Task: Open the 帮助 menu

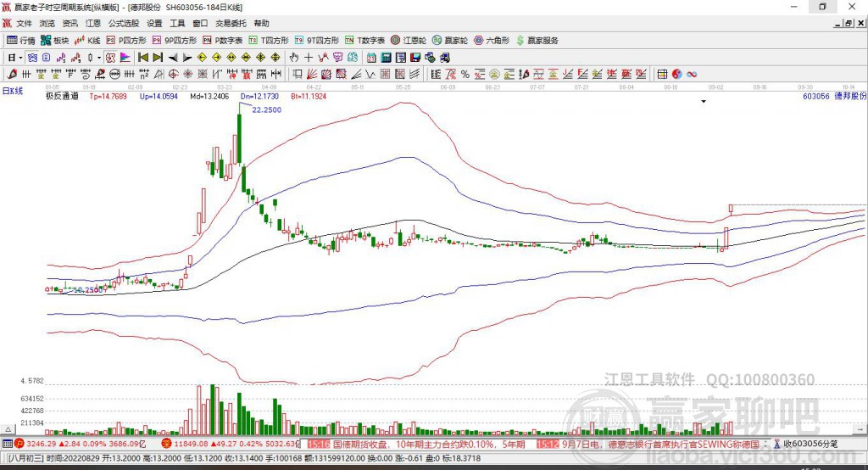Action: point(261,23)
